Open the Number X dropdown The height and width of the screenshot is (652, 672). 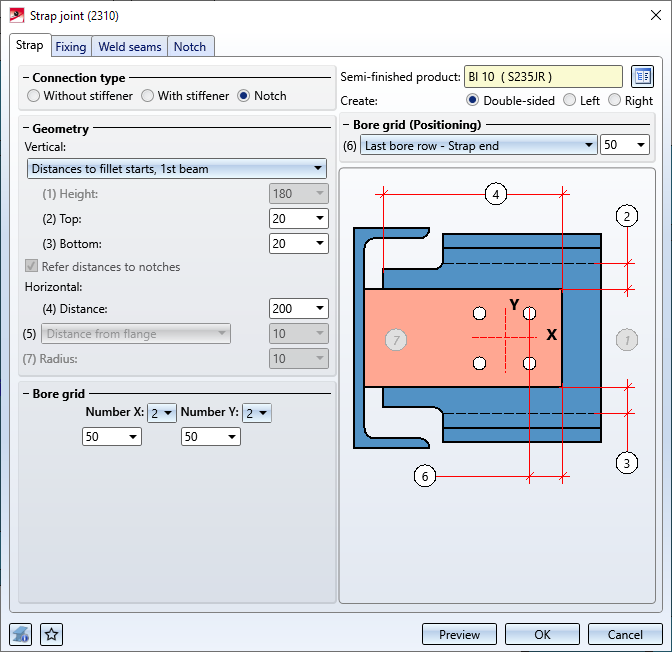click(x=162, y=413)
